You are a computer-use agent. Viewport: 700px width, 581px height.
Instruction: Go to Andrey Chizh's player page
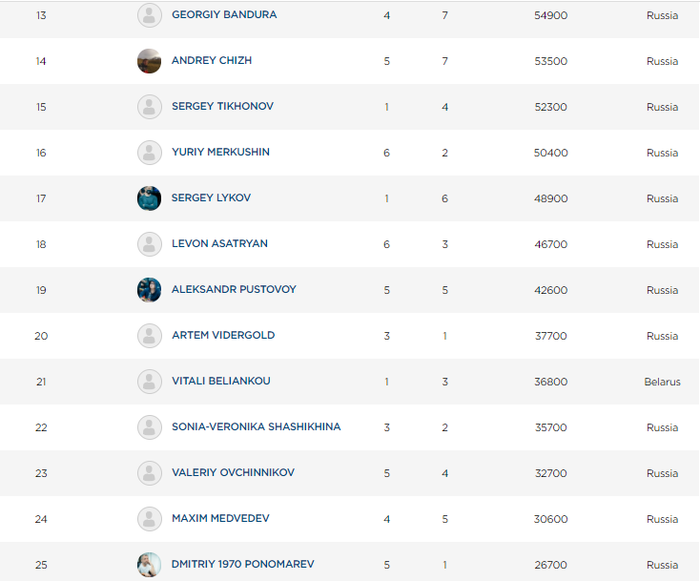(x=211, y=61)
